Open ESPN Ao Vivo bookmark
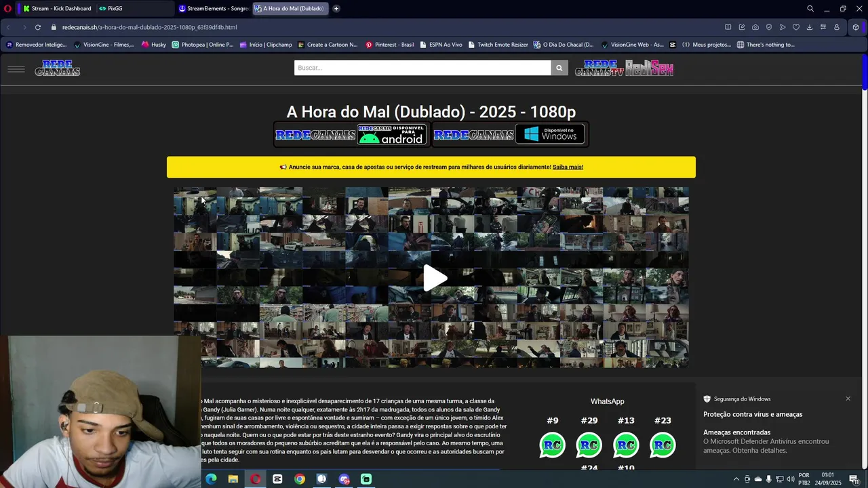This screenshot has width=868, height=488. tap(441, 45)
